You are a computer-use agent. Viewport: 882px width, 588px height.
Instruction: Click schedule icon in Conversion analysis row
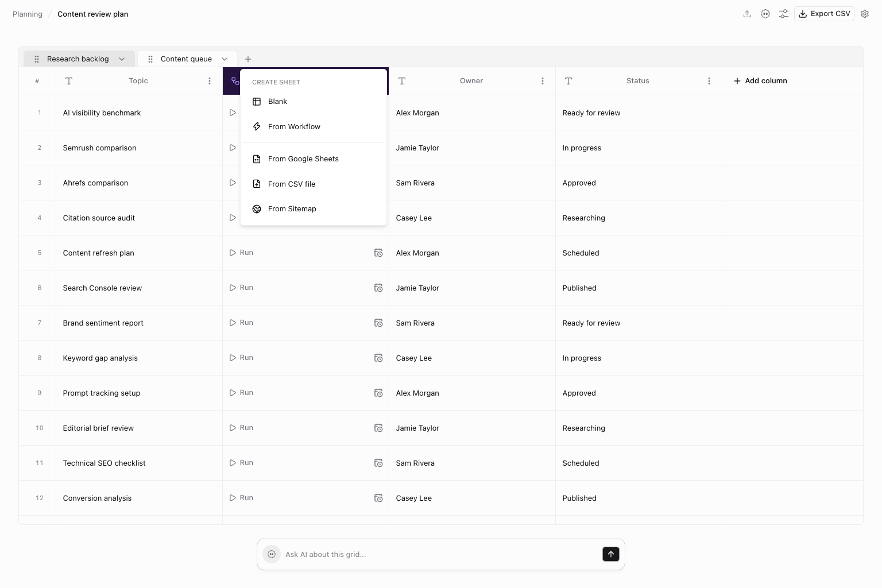[378, 498]
